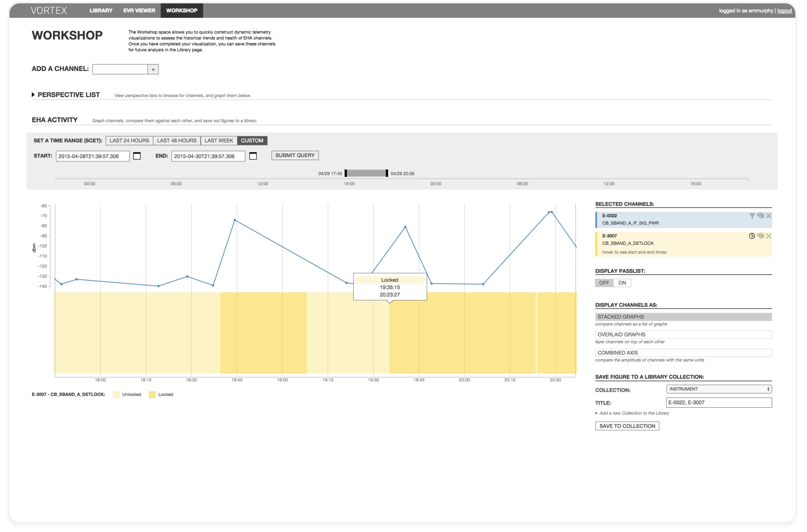Click the Locked tooltip on the chart

pyautogui.click(x=390, y=287)
